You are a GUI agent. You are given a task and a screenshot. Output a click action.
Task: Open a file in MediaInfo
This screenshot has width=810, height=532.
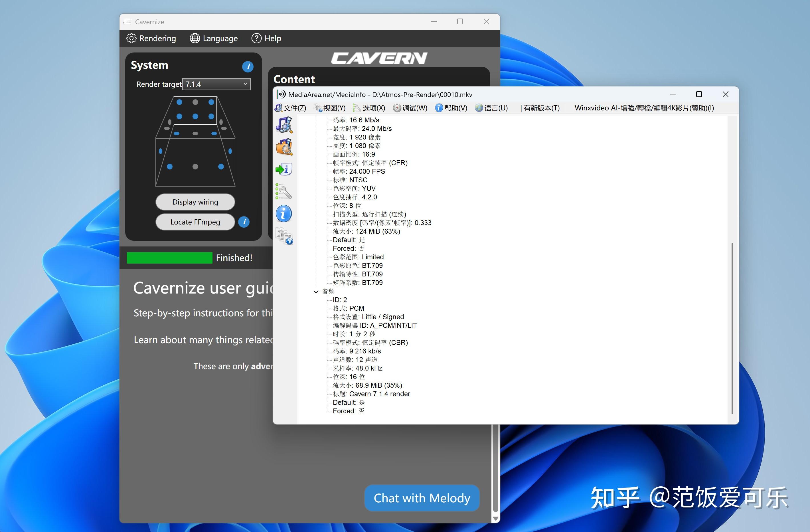(284, 125)
